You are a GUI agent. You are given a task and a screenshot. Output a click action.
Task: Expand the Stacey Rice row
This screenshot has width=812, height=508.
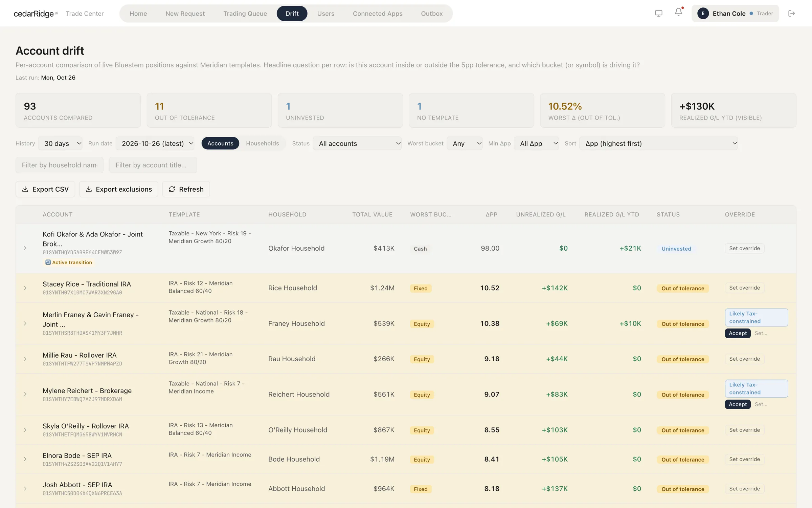click(x=25, y=288)
